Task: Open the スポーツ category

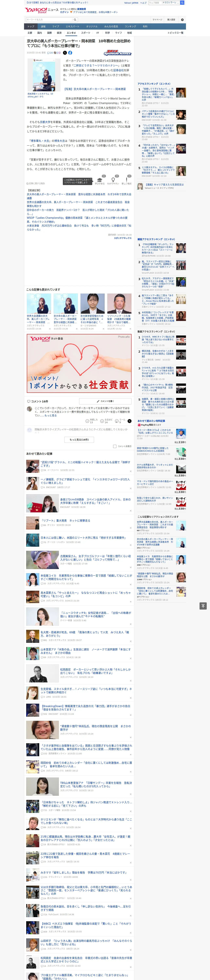Action: (x=86, y=33)
